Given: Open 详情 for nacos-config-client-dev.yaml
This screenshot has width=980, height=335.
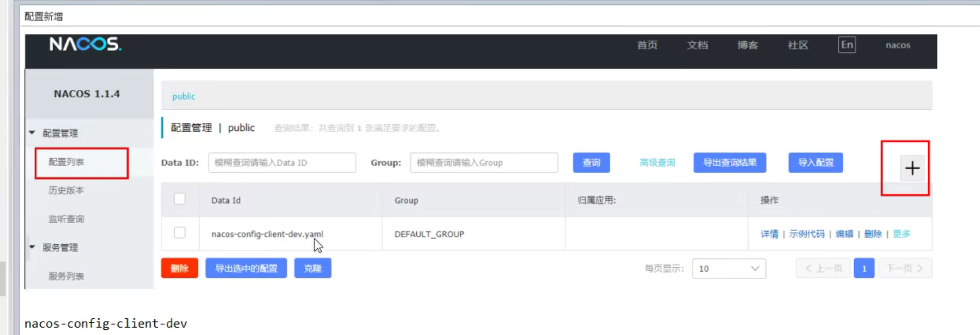Looking at the screenshot, I should (x=769, y=234).
